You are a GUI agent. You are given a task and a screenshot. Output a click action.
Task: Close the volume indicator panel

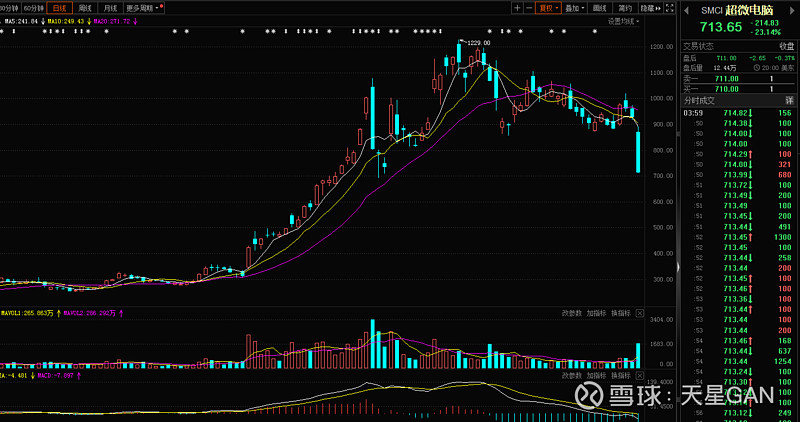point(640,313)
